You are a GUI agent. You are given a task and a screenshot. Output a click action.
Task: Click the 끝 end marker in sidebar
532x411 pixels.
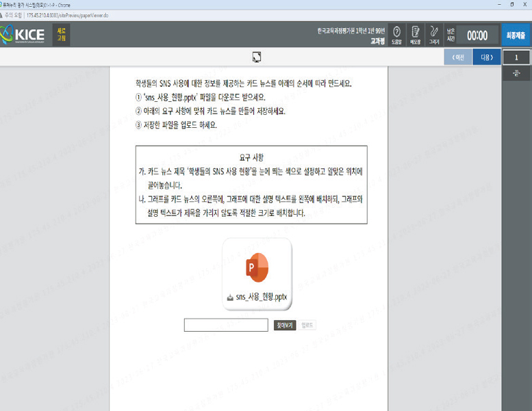click(x=516, y=73)
